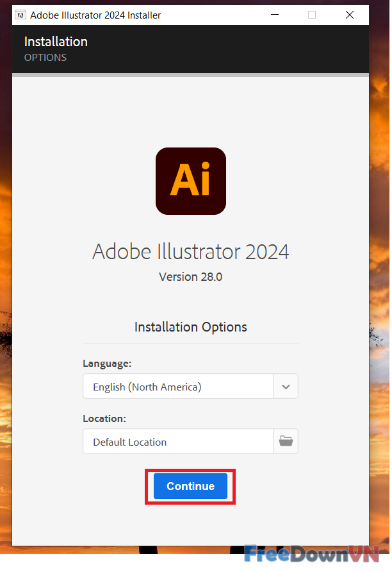The height and width of the screenshot is (572, 392).
Task: Click the installer window title text
Action: tap(96, 15)
